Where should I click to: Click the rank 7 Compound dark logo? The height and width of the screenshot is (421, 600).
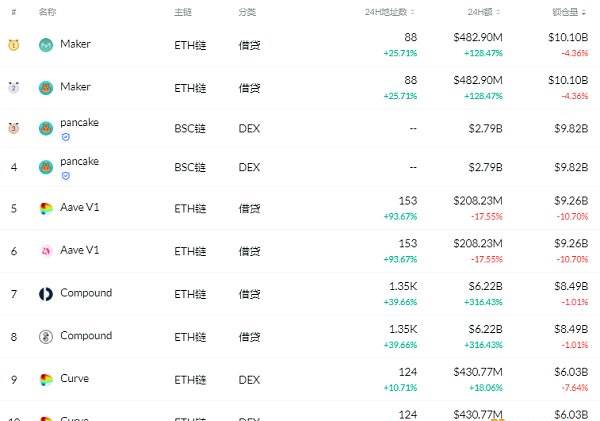coord(46,294)
